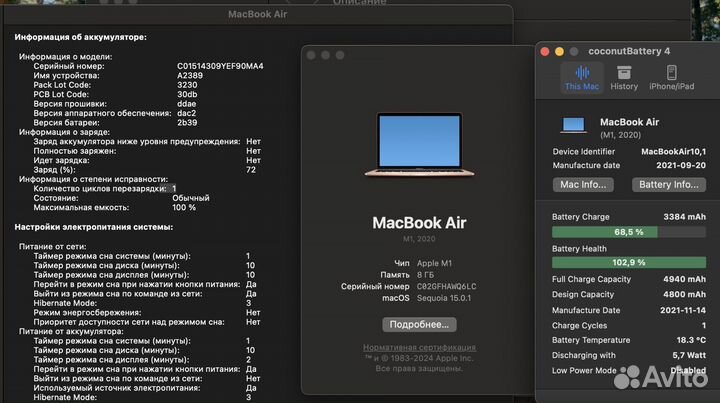The image size is (720, 403).
Task: Click the MacBook Air title of the system report window
Action: (x=258, y=14)
